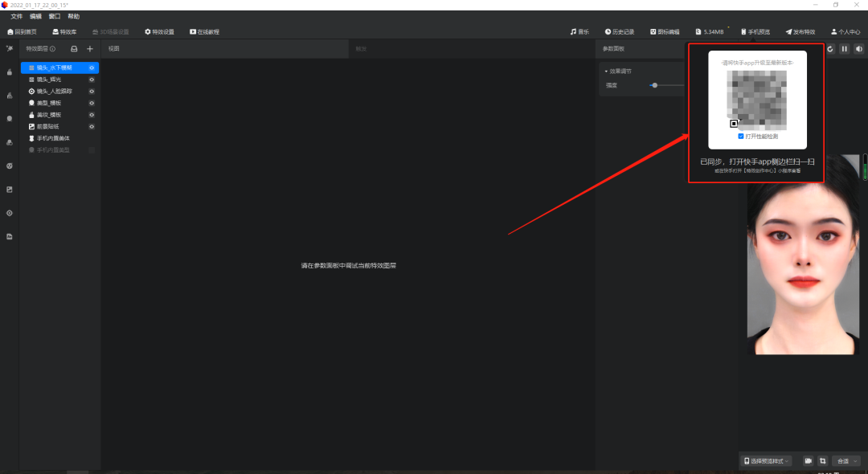This screenshot has width=868, height=474.
Task: Open the 选择预览样式 dropdown
Action: pyautogui.click(x=766, y=461)
